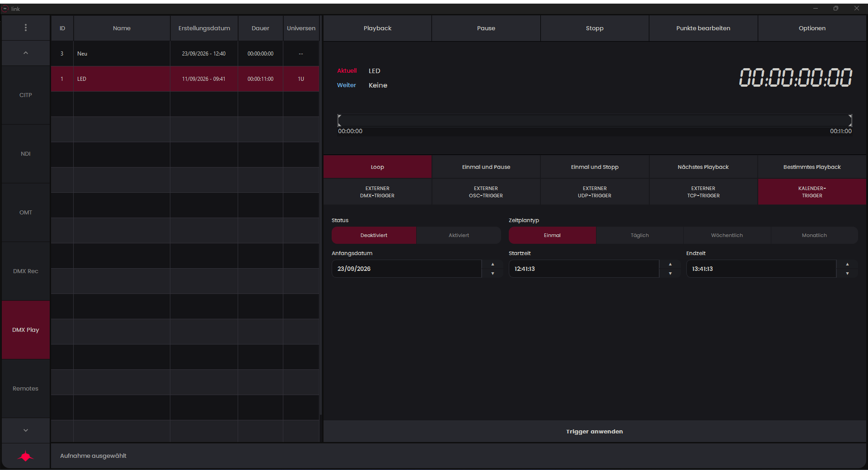Select the Neu recording row
The width and height of the screenshot is (868, 470).
pyautogui.click(x=185, y=54)
